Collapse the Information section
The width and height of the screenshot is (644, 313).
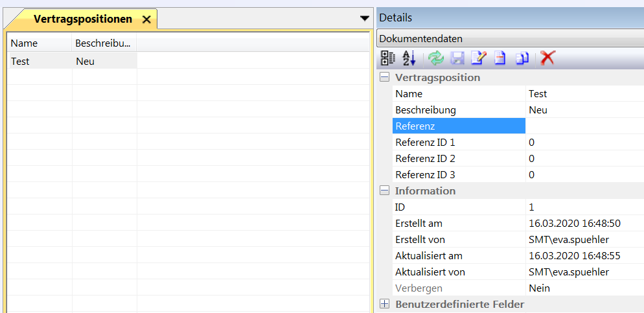tap(385, 191)
